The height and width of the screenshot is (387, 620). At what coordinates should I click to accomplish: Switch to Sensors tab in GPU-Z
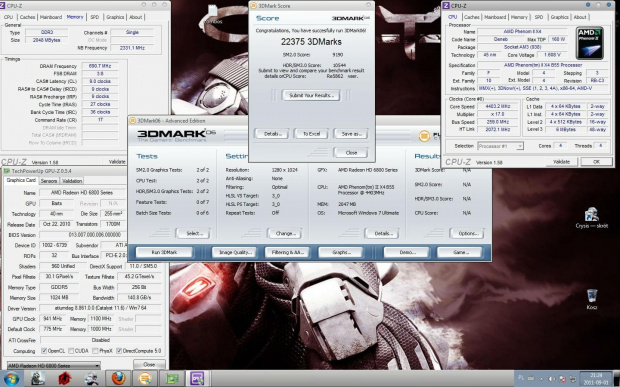pos(49,181)
